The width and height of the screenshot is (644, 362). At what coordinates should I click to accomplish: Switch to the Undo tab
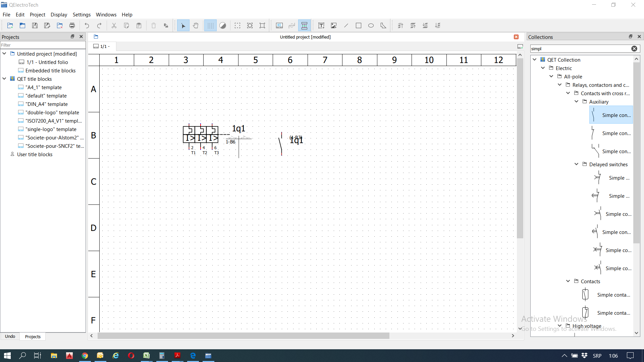click(10, 336)
